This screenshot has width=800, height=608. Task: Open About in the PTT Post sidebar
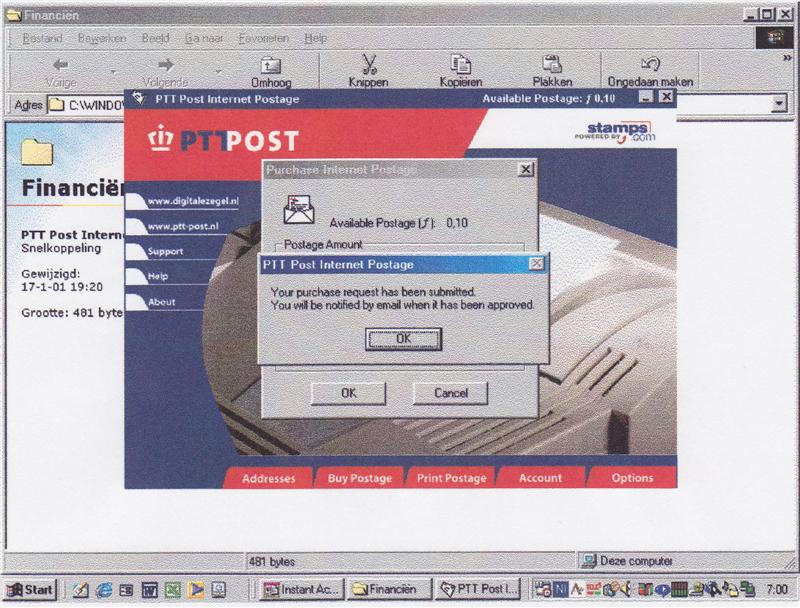pyautogui.click(x=161, y=302)
